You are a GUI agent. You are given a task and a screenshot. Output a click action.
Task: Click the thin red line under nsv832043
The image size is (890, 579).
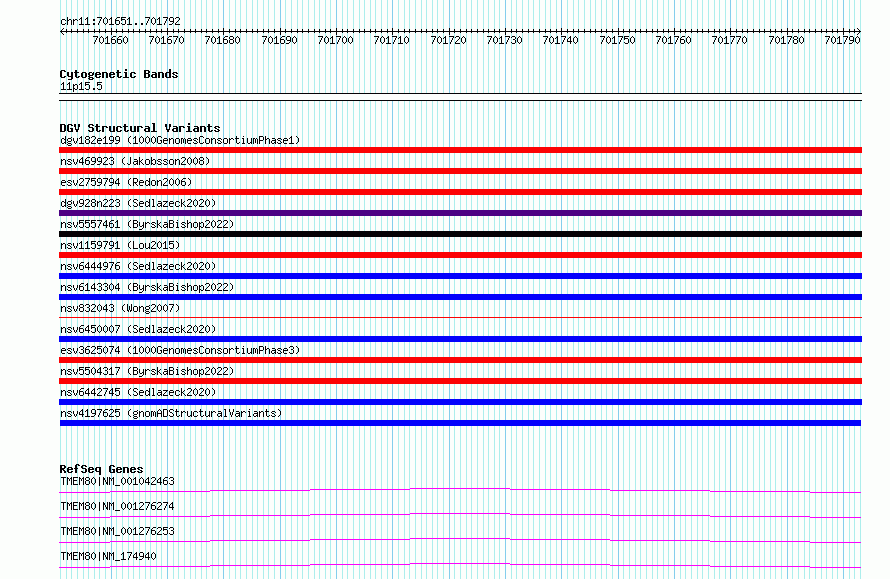(x=460, y=317)
